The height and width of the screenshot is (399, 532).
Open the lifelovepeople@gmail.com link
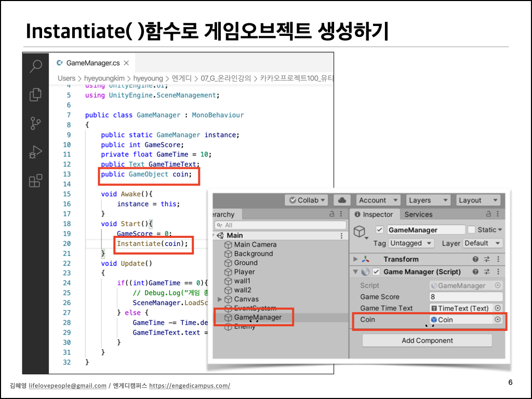(68, 386)
